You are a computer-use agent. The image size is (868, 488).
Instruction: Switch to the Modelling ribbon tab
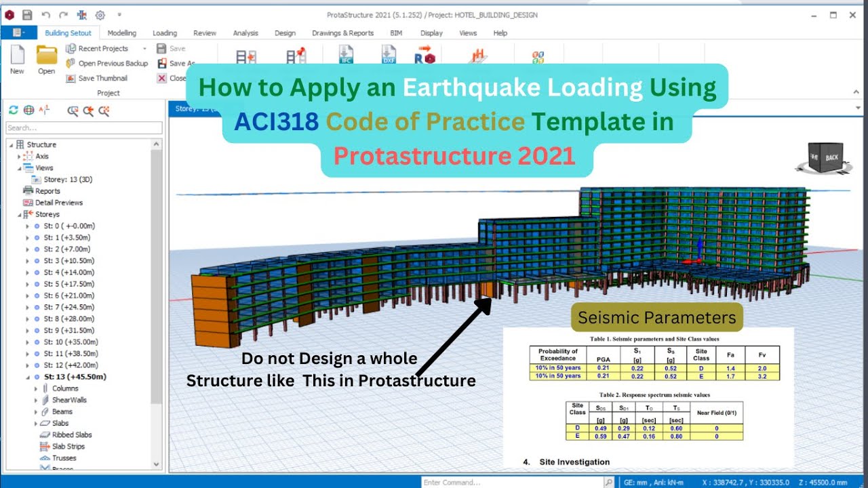pyautogui.click(x=122, y=33)
